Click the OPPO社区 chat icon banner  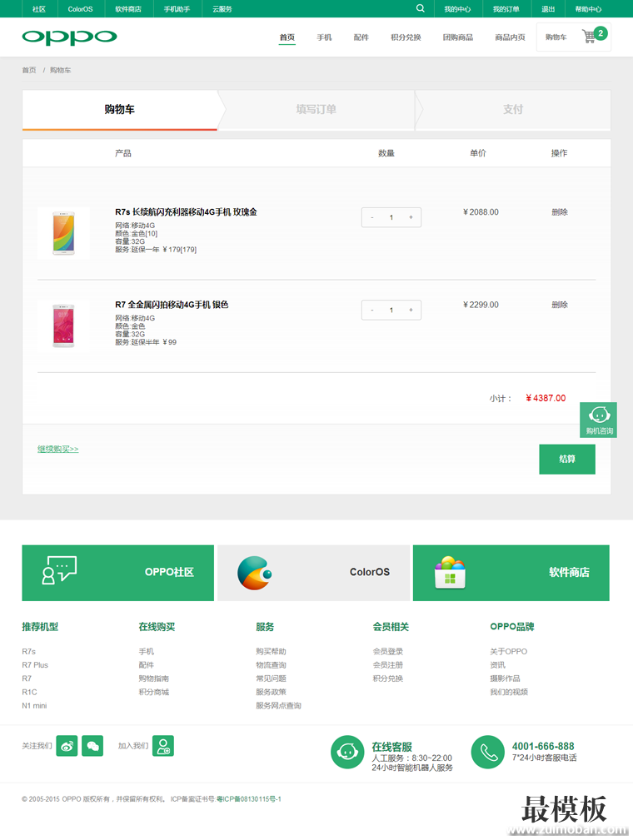point(118,573)
